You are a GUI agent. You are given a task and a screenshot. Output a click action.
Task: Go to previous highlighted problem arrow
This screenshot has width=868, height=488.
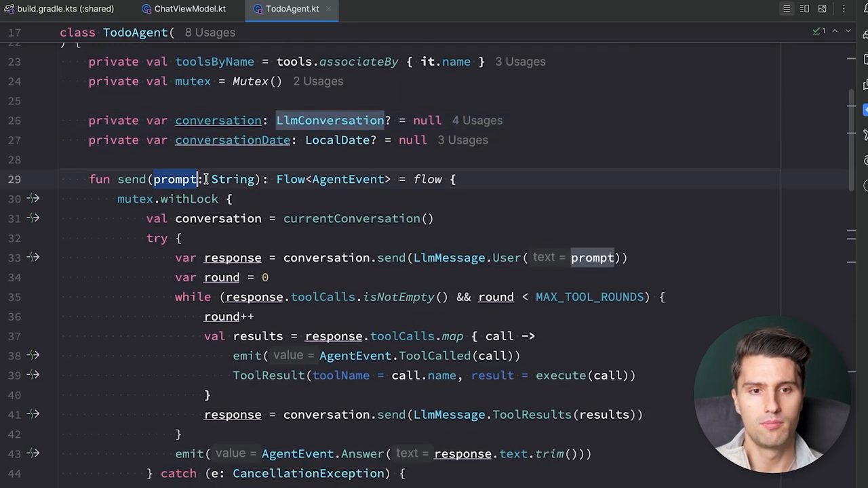click(x=835, y=31)
